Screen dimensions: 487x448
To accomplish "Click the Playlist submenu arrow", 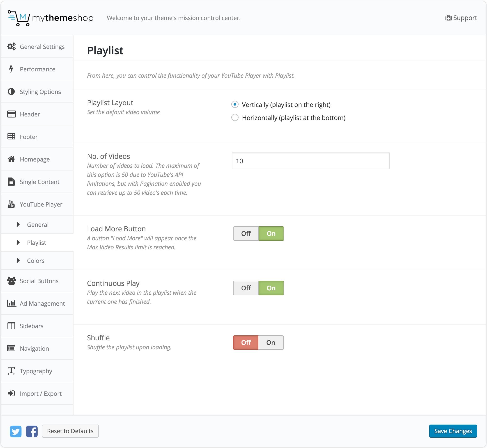I will [18, 242].
